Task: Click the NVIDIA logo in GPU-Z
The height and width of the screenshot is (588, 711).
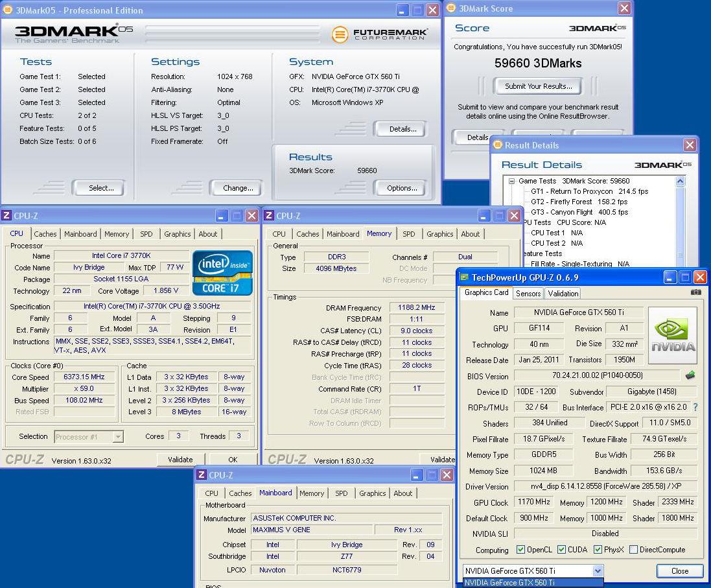Action: pyautogui.click(x=673, y=335)
